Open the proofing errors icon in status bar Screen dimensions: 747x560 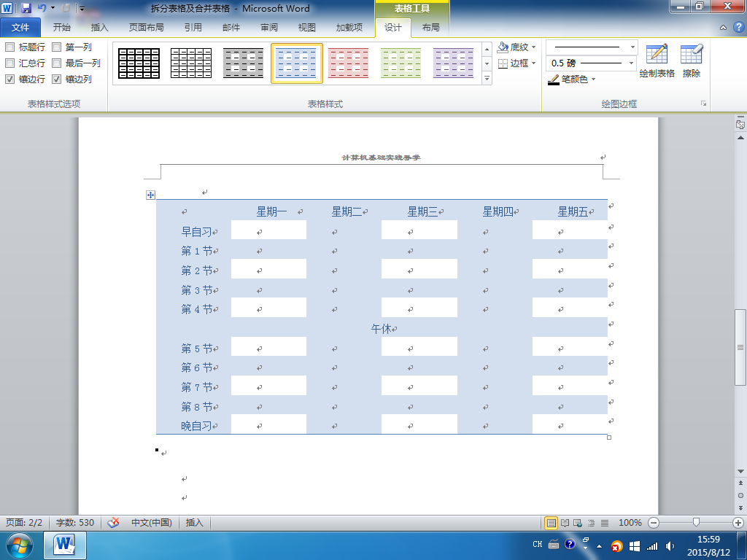[x=113, y=522]
